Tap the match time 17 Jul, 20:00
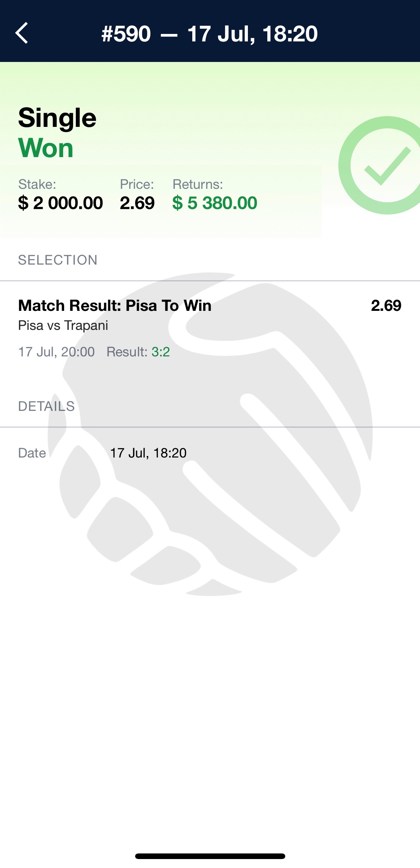The width and height of the screenshot is (420, 868). point(56,352)
